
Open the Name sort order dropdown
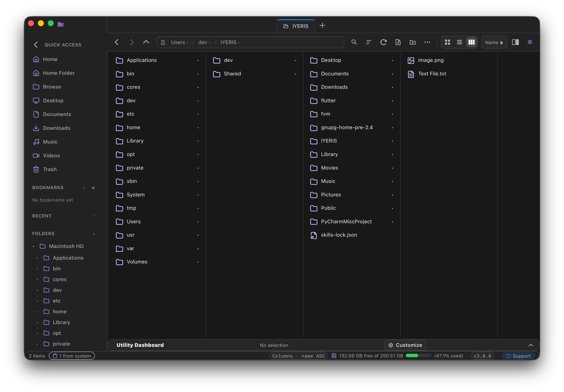pos(494,42)
